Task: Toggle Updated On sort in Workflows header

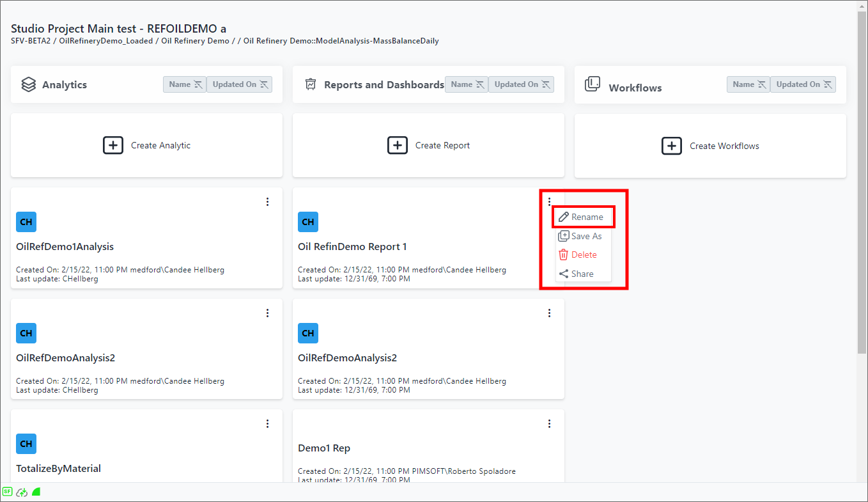Action: click(x=803, y=84)
